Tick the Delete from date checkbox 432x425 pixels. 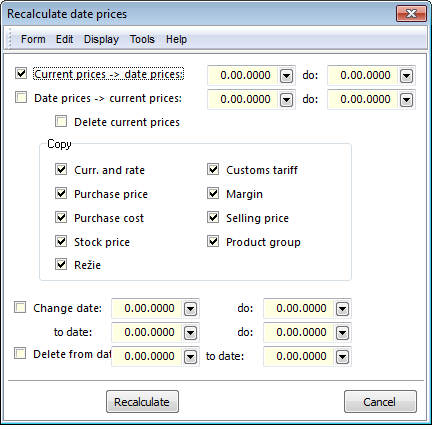[x=20, y=354]
